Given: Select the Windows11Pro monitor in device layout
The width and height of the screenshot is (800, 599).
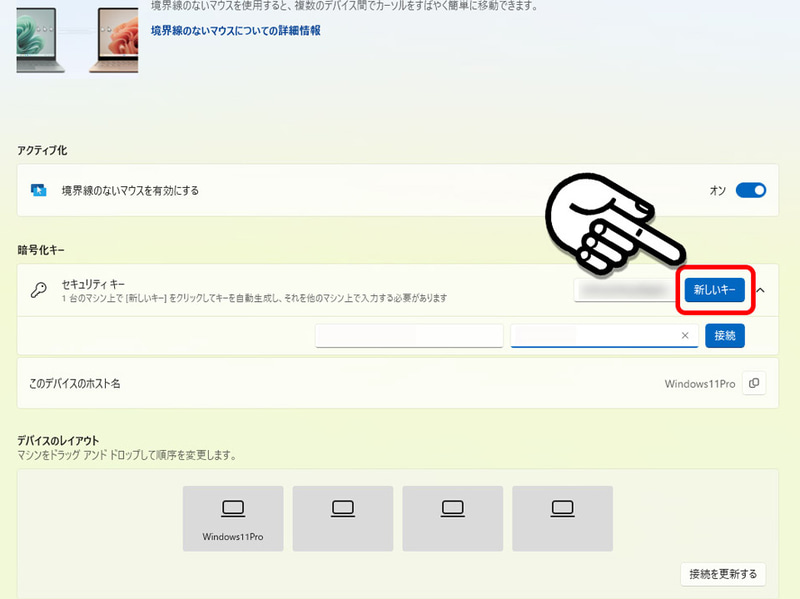Looking at the screenshot, I should tap(233, 518).
